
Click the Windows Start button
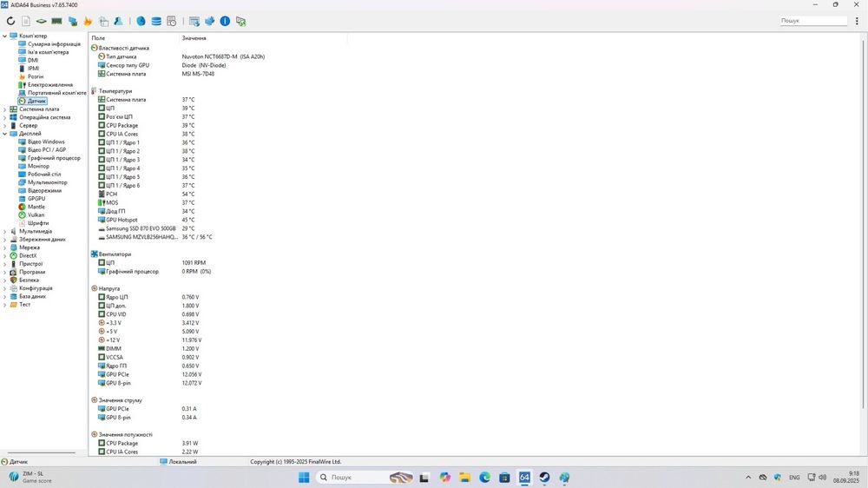303,477
